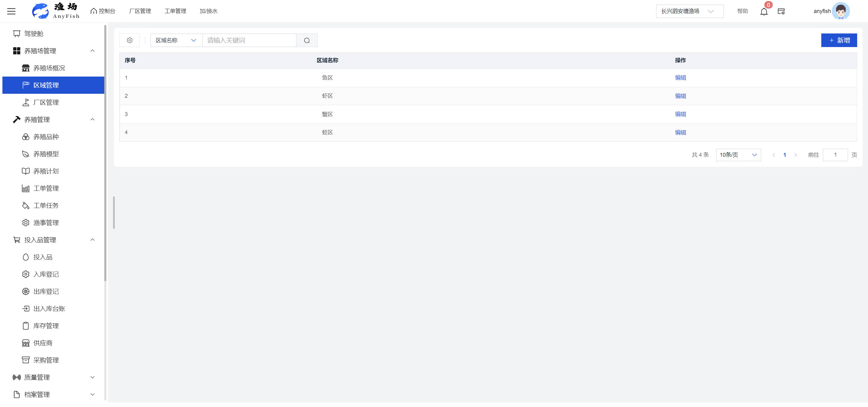
Task: Open the 10条/页 page size dropdown
Action: coord(738,155)
